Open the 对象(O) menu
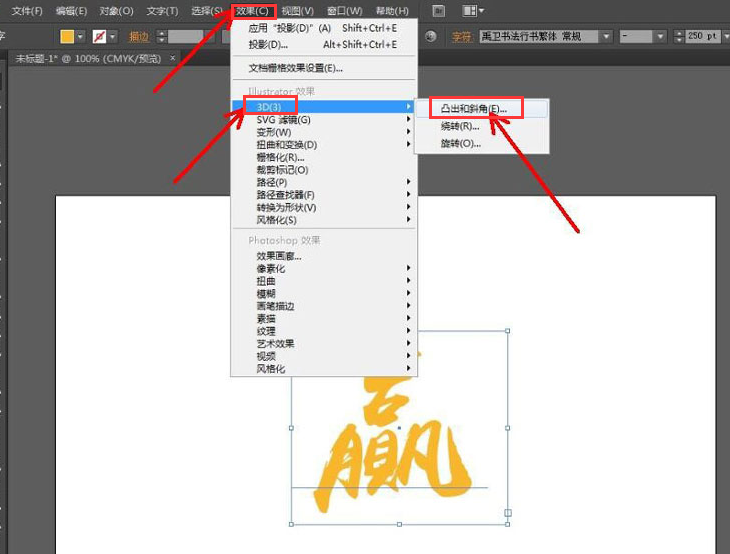Image resolution: width=730 pixels, height=554 pixels. point(116,11)
